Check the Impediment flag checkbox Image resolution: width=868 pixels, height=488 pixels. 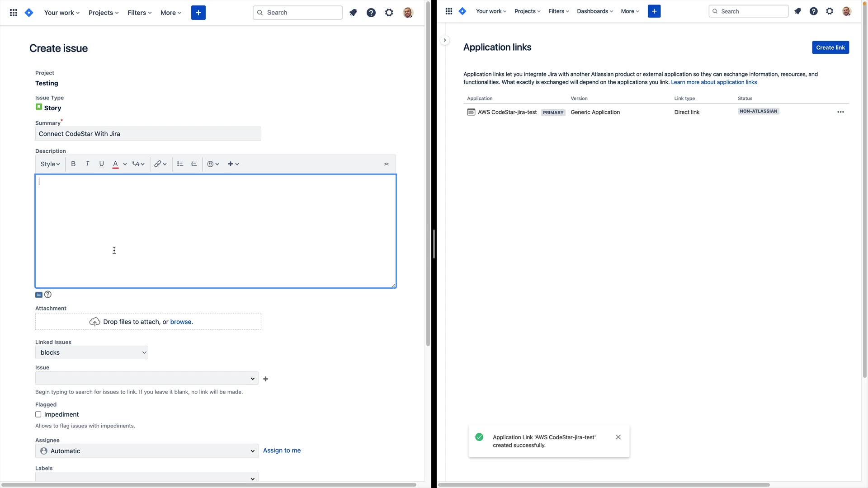[38, 414]
